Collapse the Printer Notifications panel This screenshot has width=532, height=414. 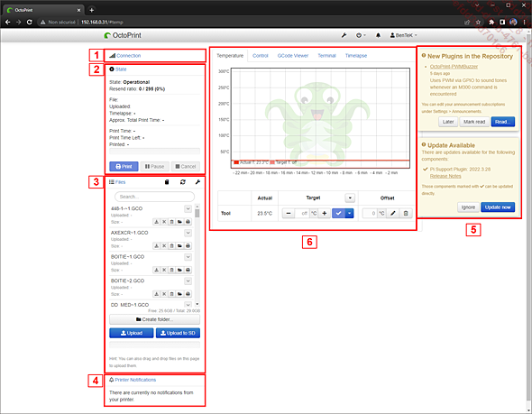coord(135,380)
